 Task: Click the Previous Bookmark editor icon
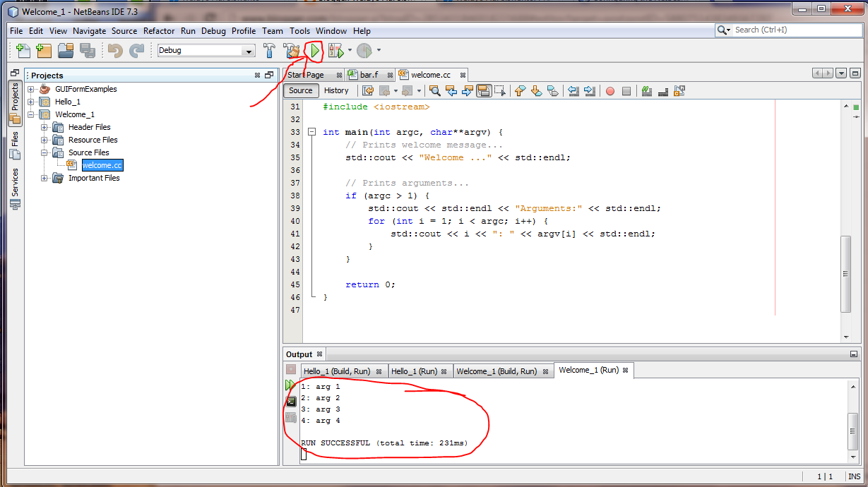click(x=521, y=90)
